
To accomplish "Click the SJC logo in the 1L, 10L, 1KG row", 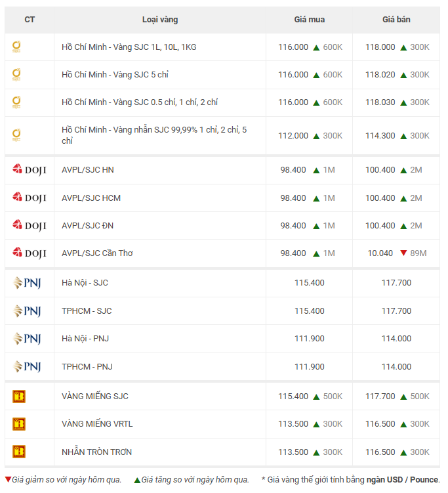I will click(x=16, y=47).
